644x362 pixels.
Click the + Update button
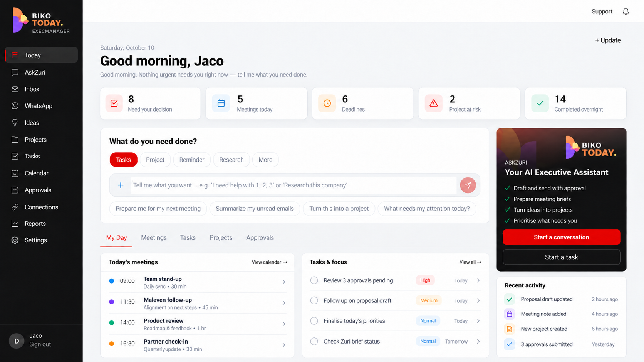[x=608, y=40]
